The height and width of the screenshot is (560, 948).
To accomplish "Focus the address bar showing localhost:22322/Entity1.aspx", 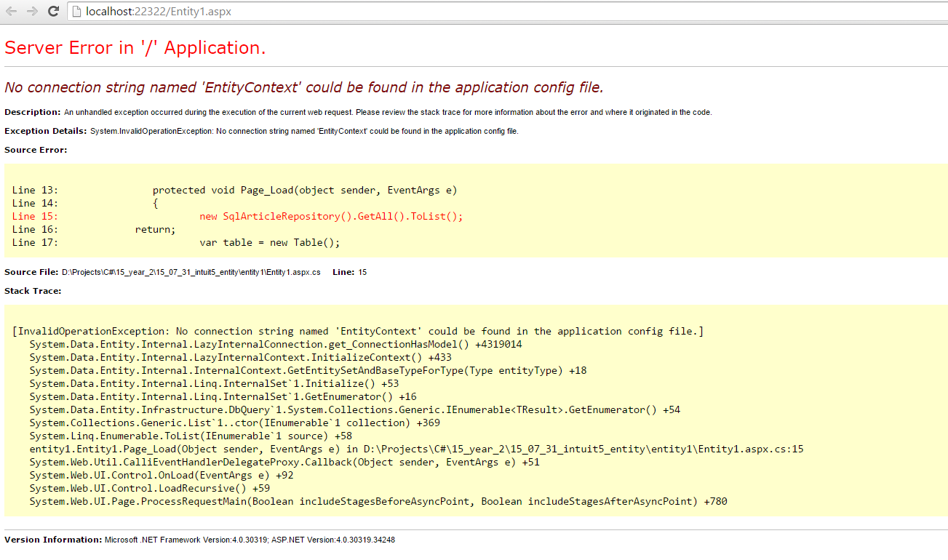I will click(x=508, y=11).
